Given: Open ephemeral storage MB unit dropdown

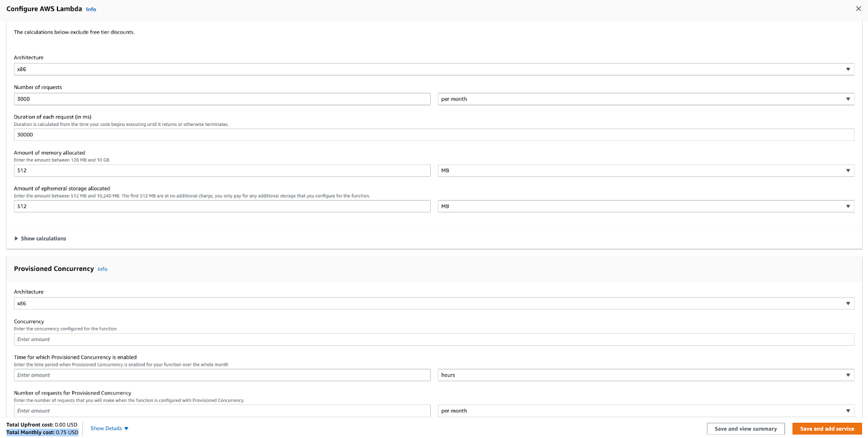Looking at the screenshot, I should pos(646,206).
